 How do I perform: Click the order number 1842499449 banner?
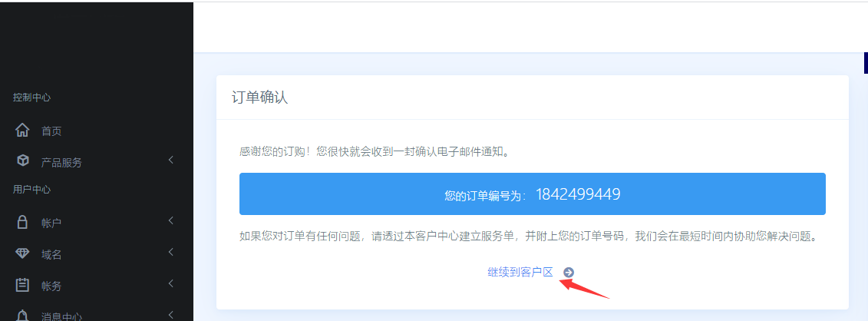point(533,194)
